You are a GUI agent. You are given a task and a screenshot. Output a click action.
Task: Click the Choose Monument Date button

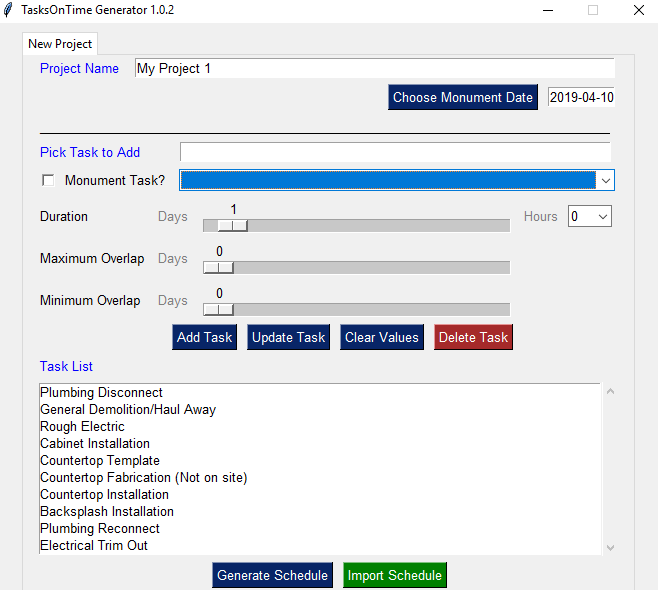click(463, 97)
